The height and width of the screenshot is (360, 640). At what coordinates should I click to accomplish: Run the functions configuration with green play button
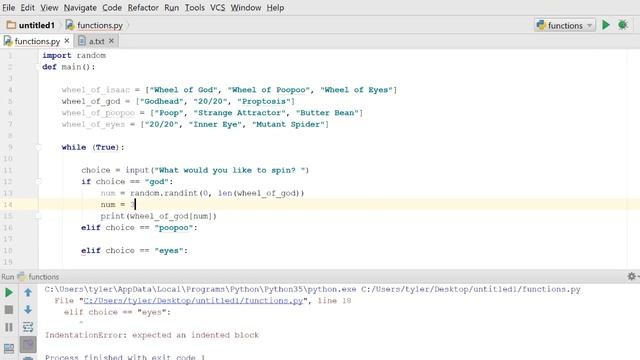[606, 25]
